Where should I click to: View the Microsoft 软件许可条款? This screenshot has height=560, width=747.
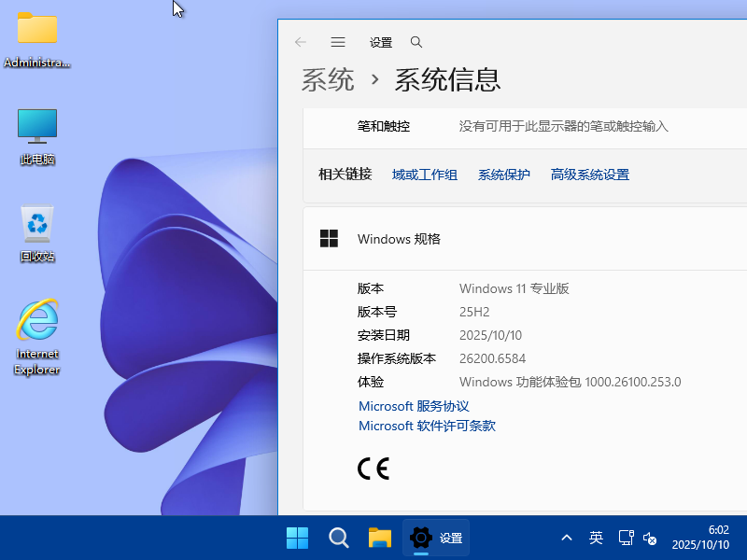427,426
